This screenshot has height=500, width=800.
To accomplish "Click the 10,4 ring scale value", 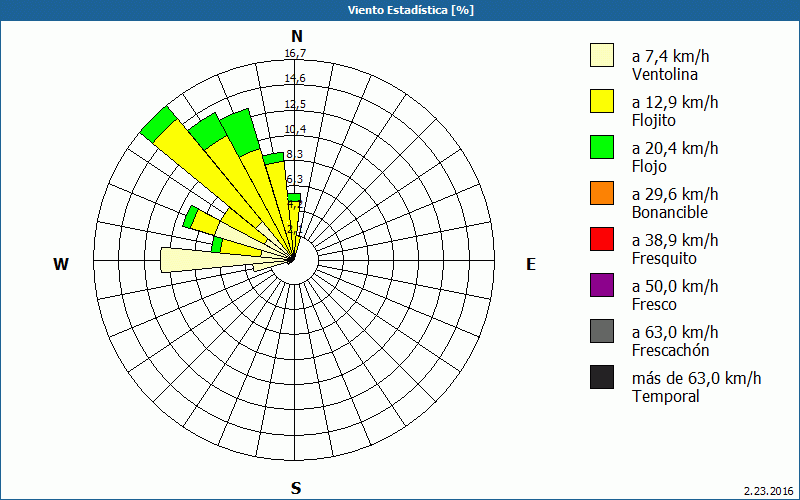I will (295, 129).
